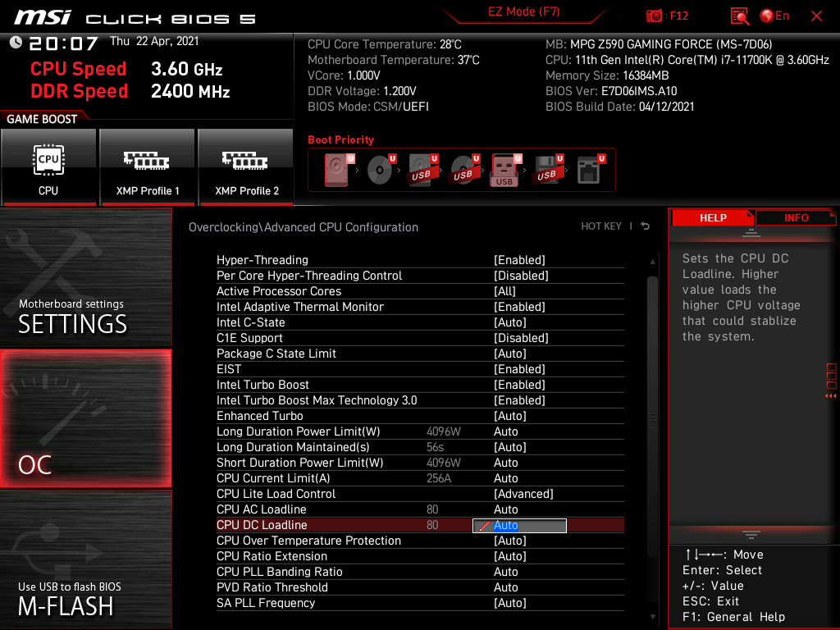Screen dimensions: 840x630
Task: Click the settings list scroll up arrow
Action: tap(652, 262)
